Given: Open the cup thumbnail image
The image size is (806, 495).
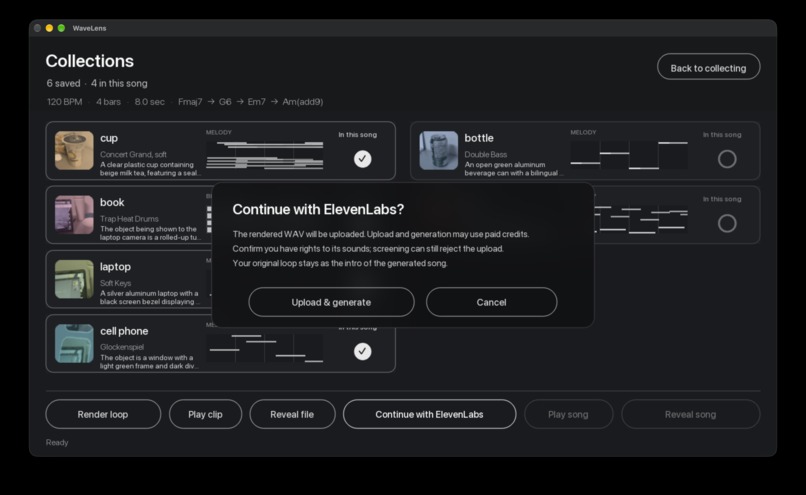Looking at the screenshot, I should (74, 151).
